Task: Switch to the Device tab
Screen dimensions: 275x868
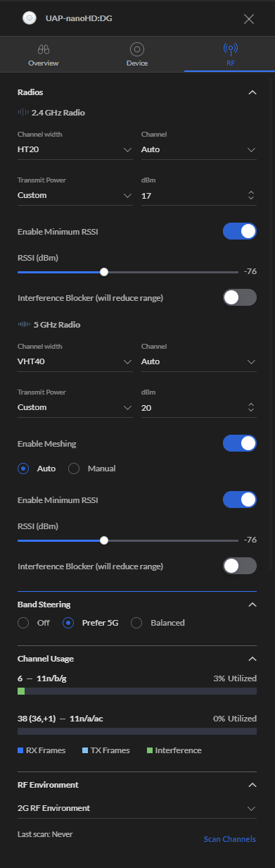Action: [x=137, y=55]
